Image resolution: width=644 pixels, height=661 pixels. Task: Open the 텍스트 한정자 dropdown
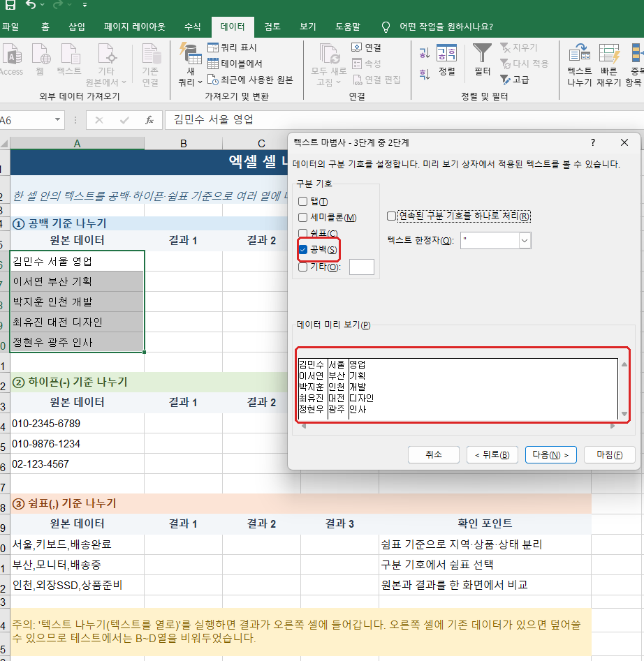click(525, 241)
